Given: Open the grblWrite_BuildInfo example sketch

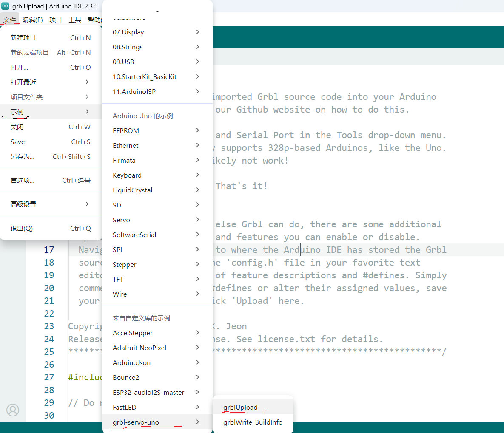Looking at the screenshot, I should (x=253, y=422).
